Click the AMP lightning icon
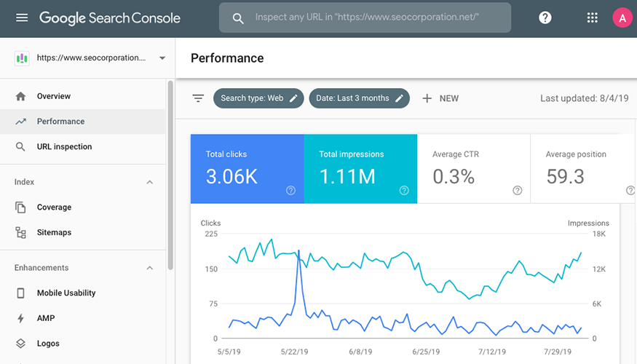This screenshot has width=637, height=364. 20,318
